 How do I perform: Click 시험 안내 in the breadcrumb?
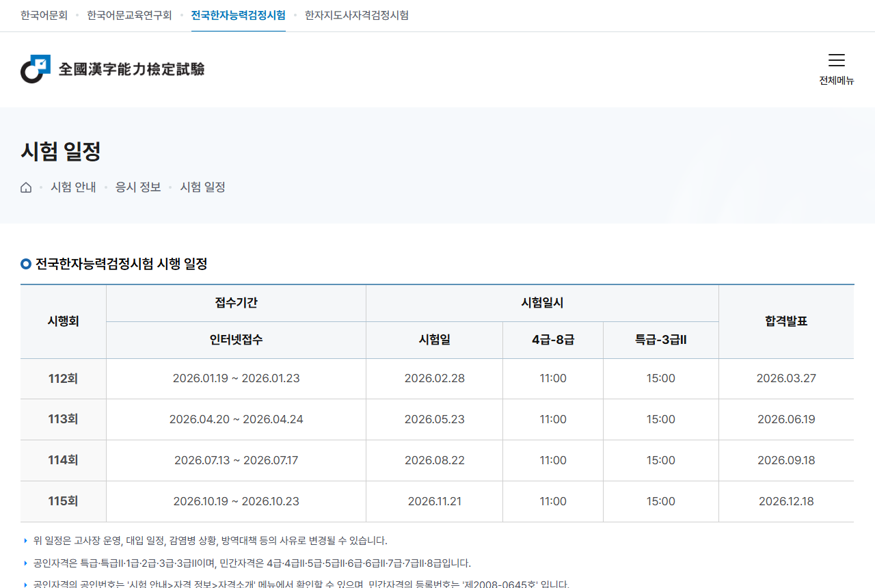[x=73, y=187]
